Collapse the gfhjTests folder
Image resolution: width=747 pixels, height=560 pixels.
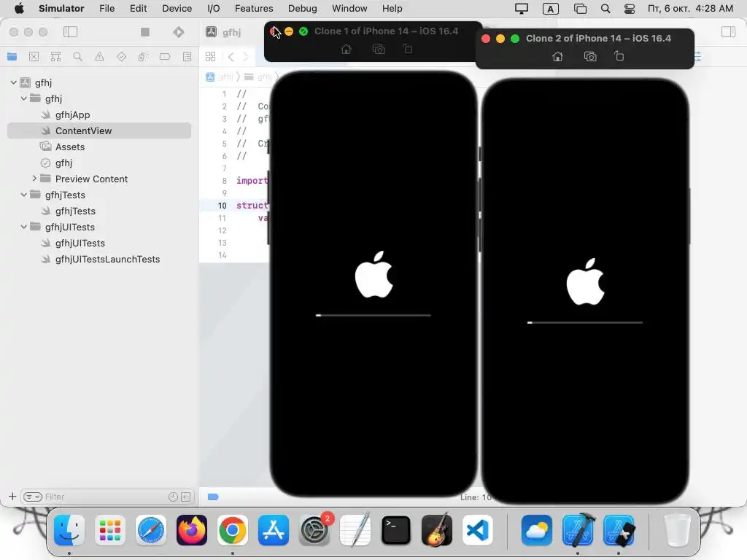point(24,195)
